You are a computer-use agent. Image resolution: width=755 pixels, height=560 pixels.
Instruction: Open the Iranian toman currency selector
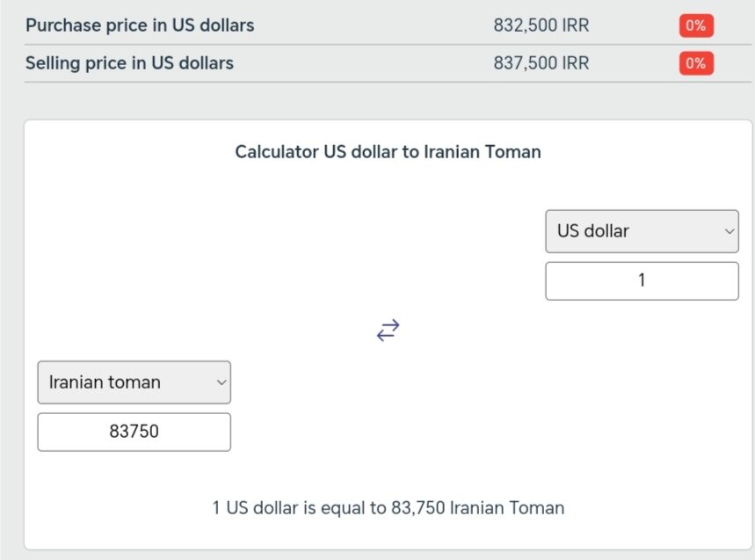[x=134, y=382]
